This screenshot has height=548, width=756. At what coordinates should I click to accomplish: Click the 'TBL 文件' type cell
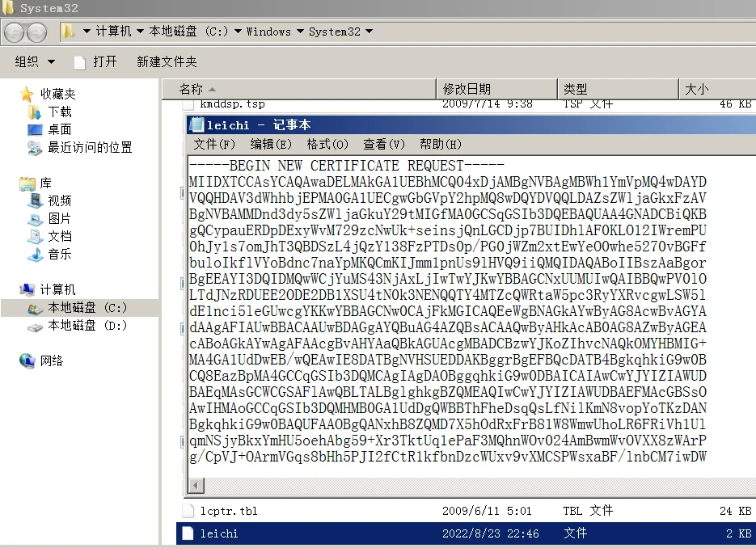pyautogui.click(x=588, y=511)
